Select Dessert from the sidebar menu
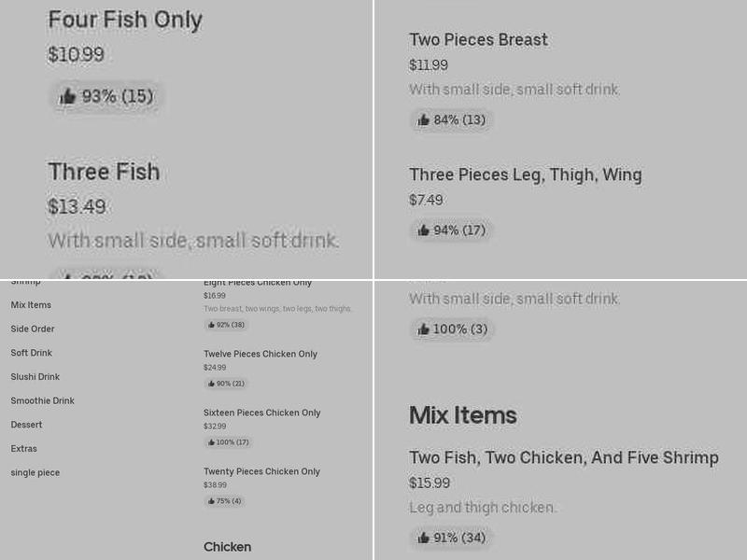 click(x=26, y=425)
